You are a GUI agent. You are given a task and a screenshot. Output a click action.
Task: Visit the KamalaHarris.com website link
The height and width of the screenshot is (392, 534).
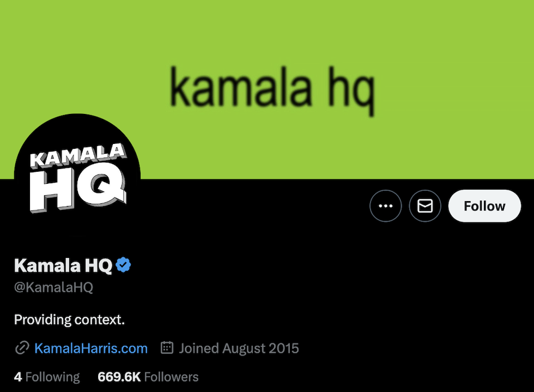click(x=91, y=348)
